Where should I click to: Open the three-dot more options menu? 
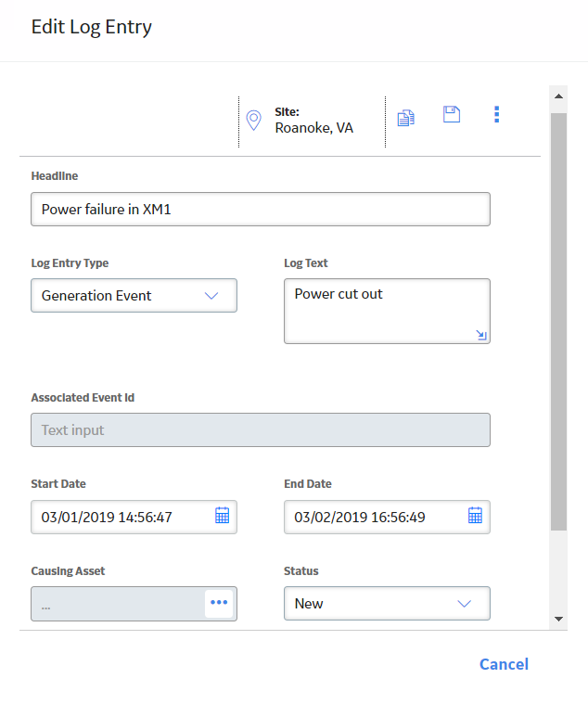[496, 114]
